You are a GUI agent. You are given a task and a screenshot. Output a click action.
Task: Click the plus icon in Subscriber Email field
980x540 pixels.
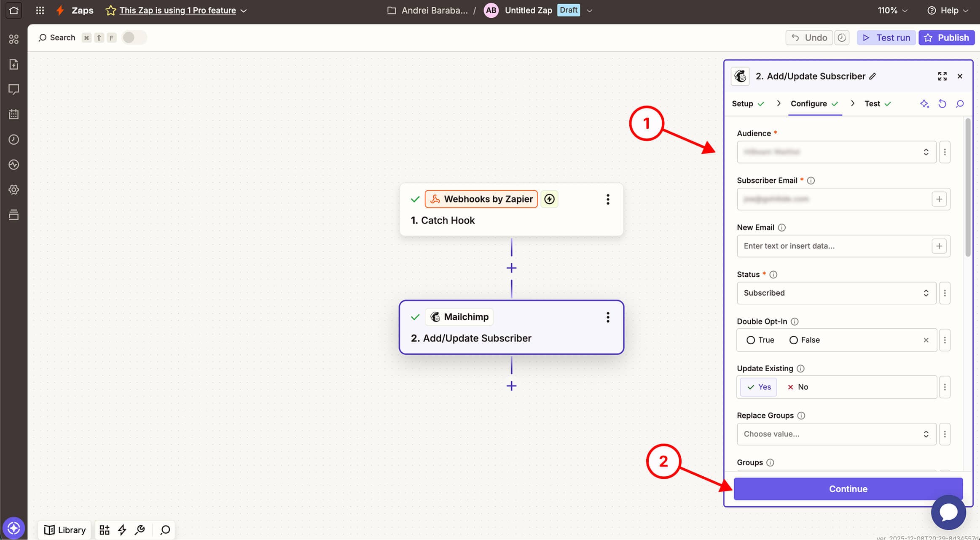939,199
